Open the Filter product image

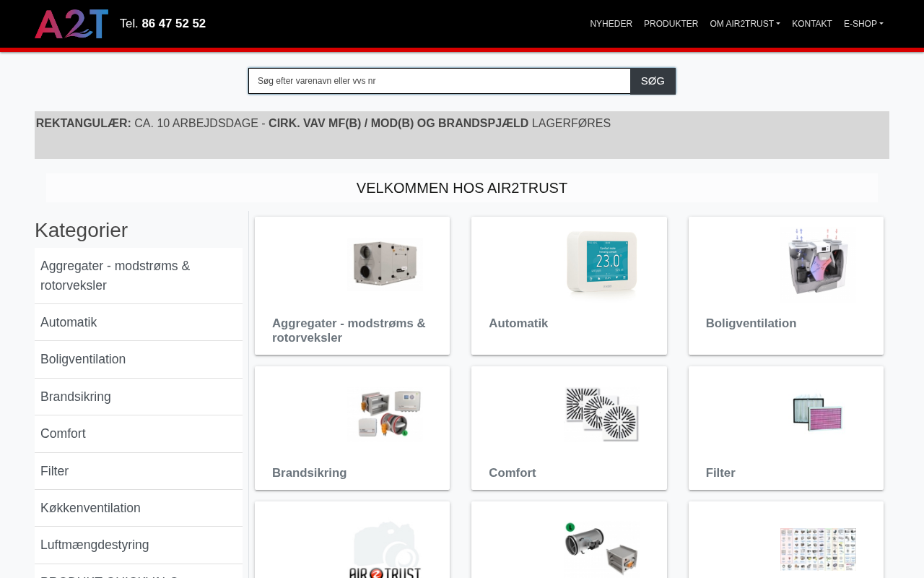tap(819, 413)
